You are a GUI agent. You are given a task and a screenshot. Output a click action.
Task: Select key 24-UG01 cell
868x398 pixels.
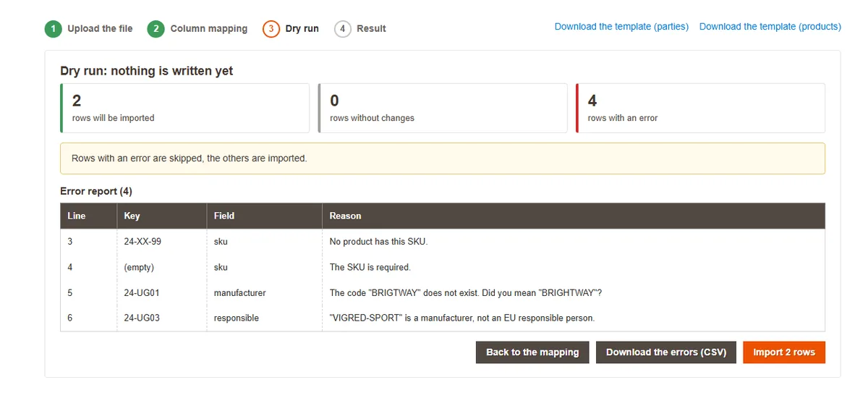click(x=162, y=293)
